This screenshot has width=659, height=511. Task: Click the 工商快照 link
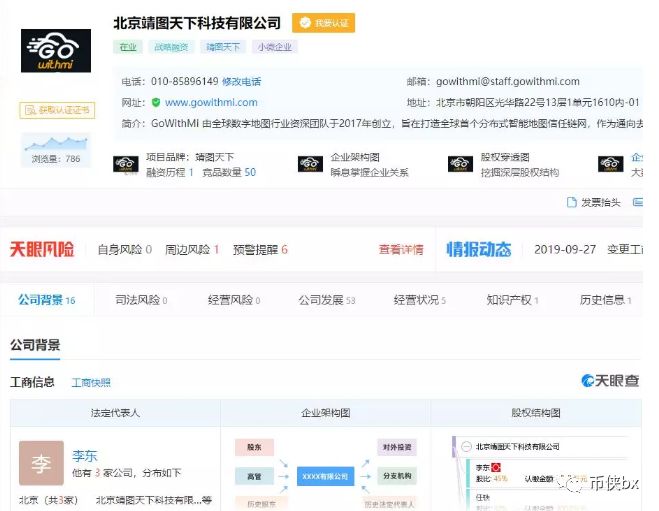pos(91,382)
